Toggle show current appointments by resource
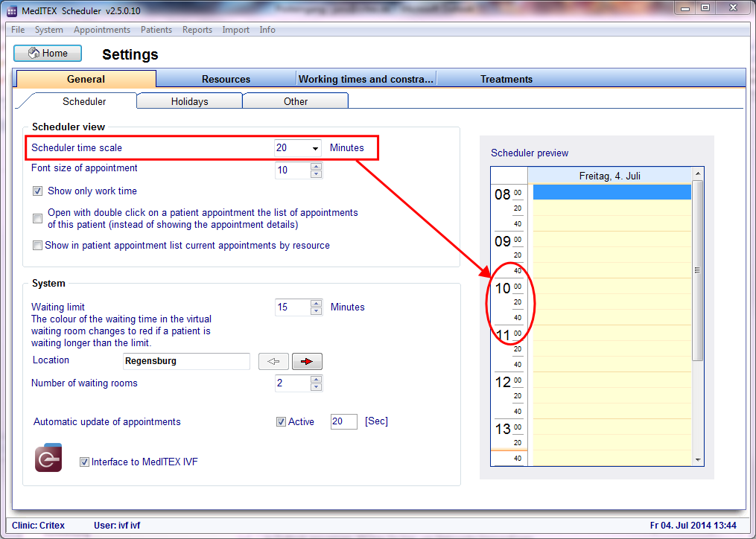The width and height of the screenshot is (756, 539). pyautogui.click(x=37, y=246)
